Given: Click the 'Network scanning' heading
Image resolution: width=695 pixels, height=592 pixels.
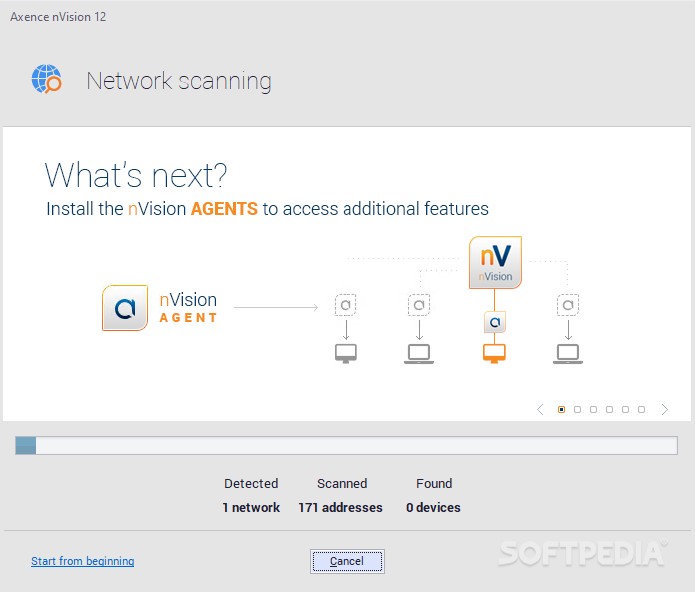Looking at the screenshot, I should tap(179, 81).
